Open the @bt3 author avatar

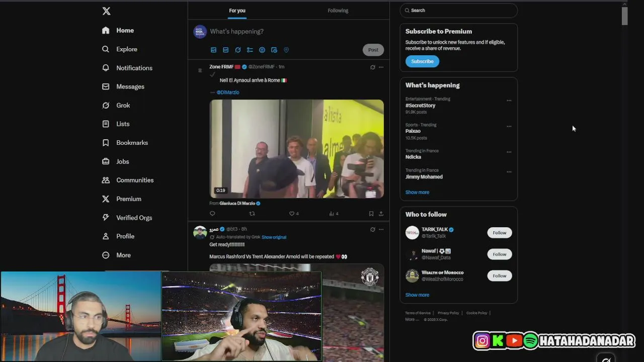pyautogui.click(x=200, y=232)
